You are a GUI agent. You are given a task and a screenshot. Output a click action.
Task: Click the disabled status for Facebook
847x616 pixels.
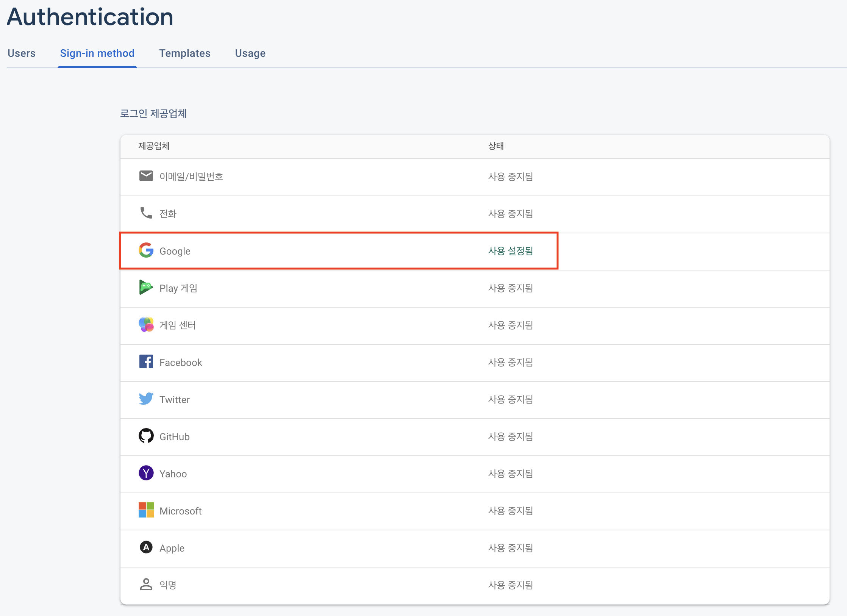(x=510, y=362)
